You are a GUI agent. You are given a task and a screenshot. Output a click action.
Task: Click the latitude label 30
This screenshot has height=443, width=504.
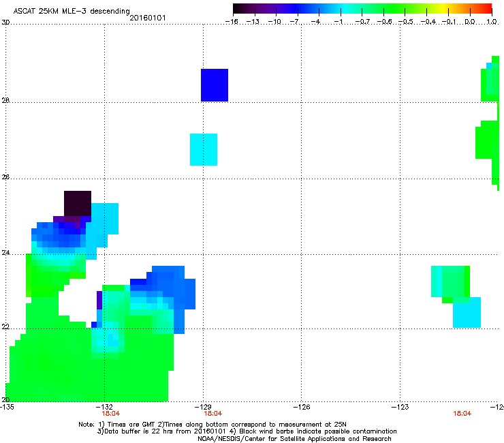tap(5, 22)
